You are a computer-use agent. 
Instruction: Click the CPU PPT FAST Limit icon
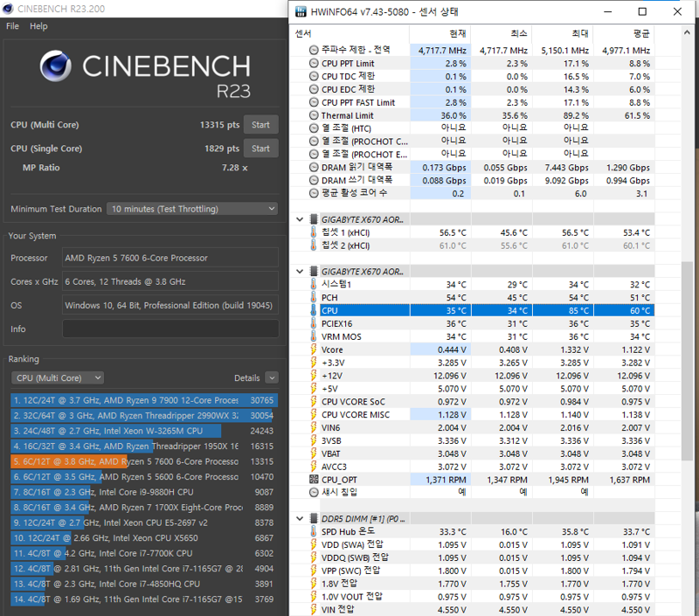coord(314,102)
